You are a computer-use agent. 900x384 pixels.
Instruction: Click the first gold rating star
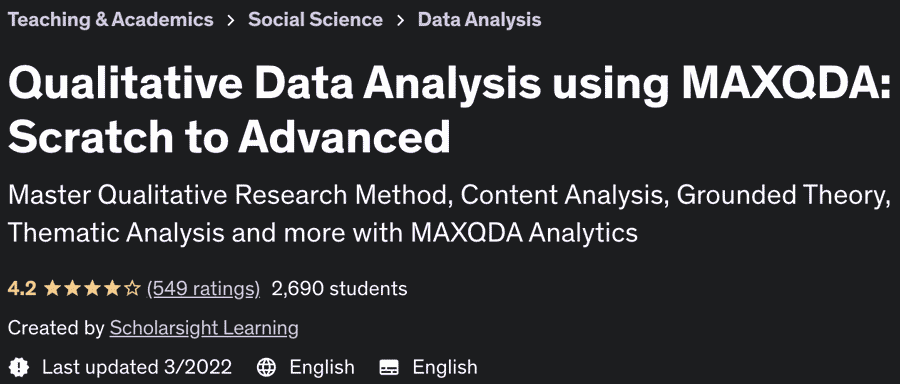pyautogui.click(x=52, y=288)
